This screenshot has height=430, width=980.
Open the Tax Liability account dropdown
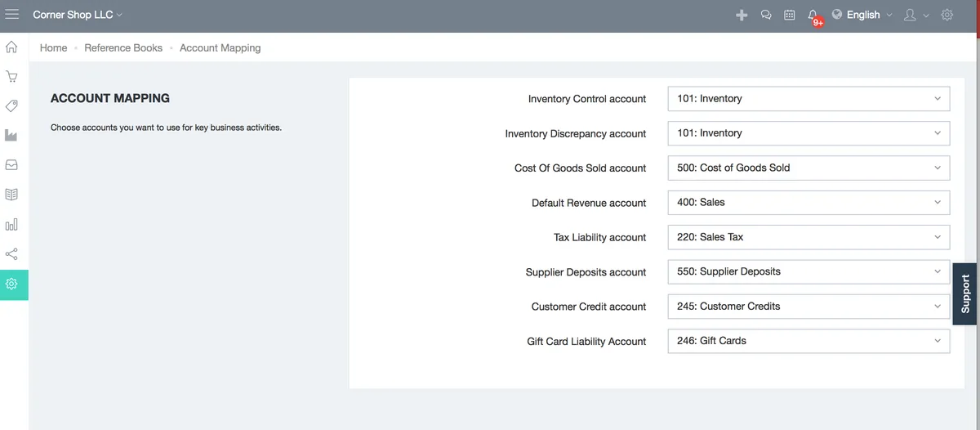click(x=808, y=237)
